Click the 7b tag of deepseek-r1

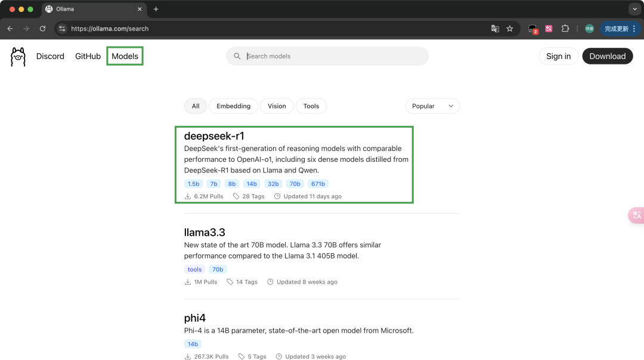pos(213,184)
